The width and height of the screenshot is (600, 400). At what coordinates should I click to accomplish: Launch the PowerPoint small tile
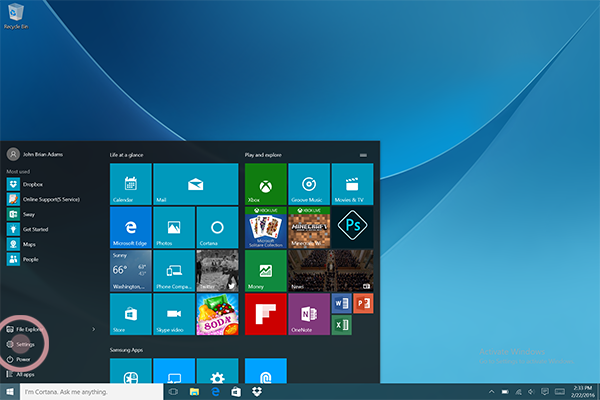363,304
